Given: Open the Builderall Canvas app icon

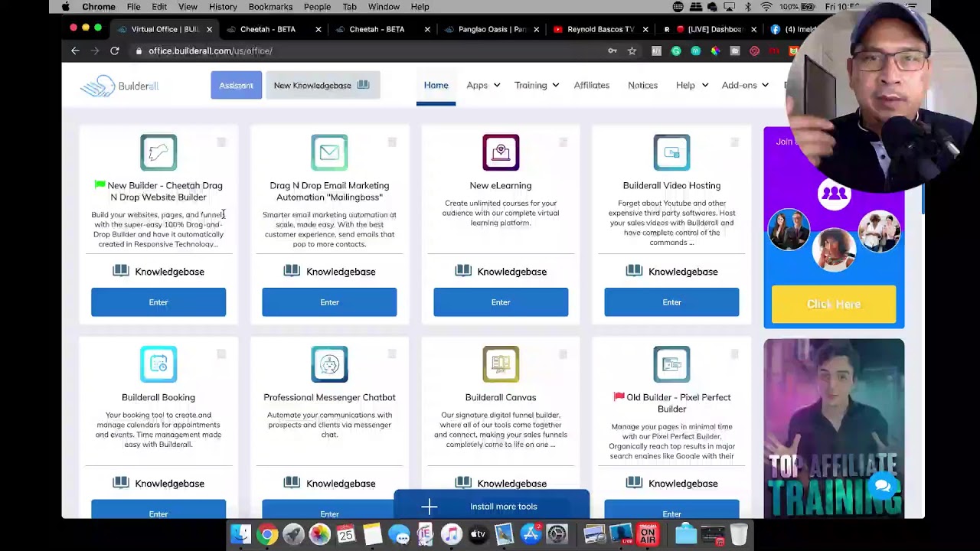Looking at the screenshot, I should (501, 364).
